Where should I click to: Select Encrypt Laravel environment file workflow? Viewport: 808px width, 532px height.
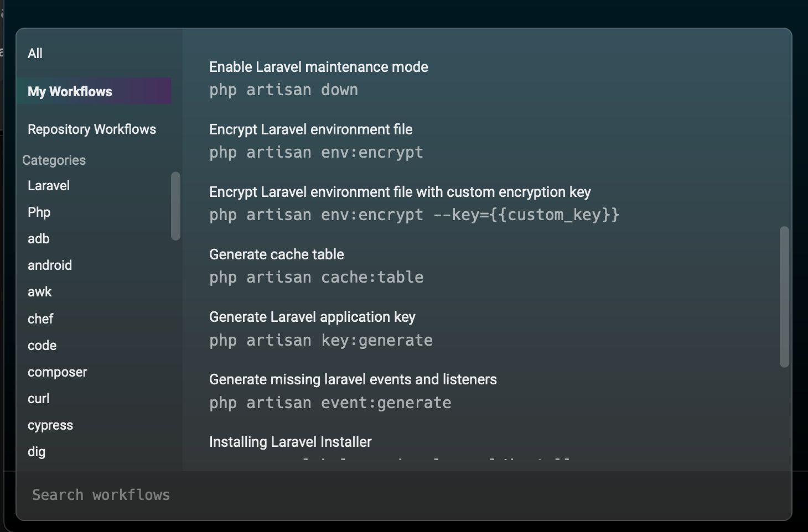coord(311,129)
